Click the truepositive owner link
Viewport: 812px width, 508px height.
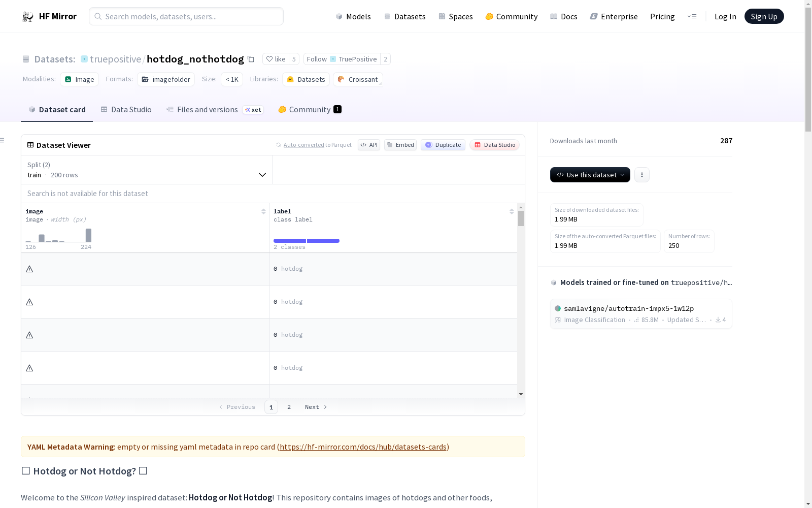tap(116, 59)
